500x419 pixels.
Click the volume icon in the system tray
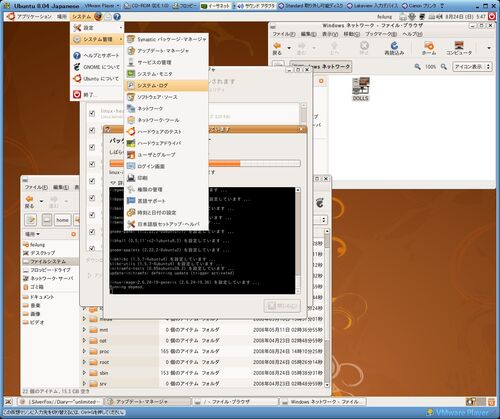[x=440, y=16]
